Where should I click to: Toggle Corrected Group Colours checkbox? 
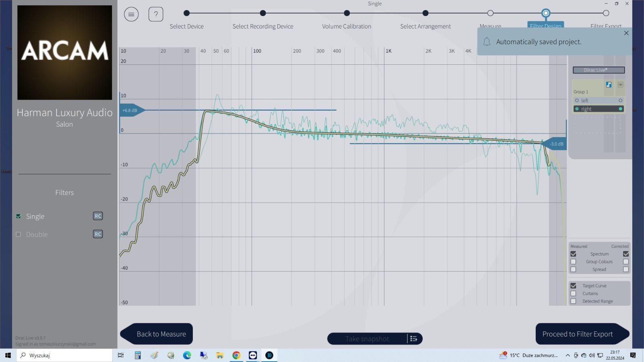[x=626, y=262]
